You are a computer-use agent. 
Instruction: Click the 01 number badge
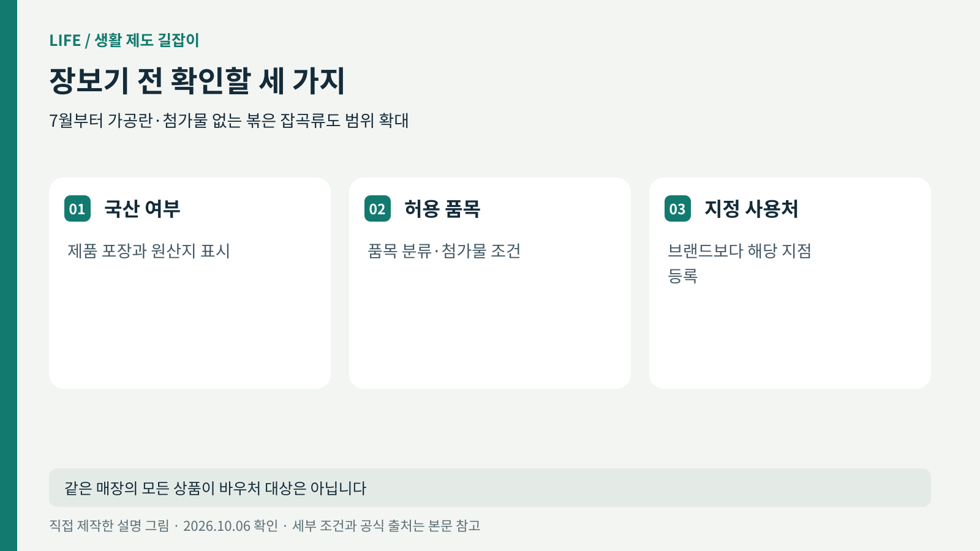tap(77, 209)
